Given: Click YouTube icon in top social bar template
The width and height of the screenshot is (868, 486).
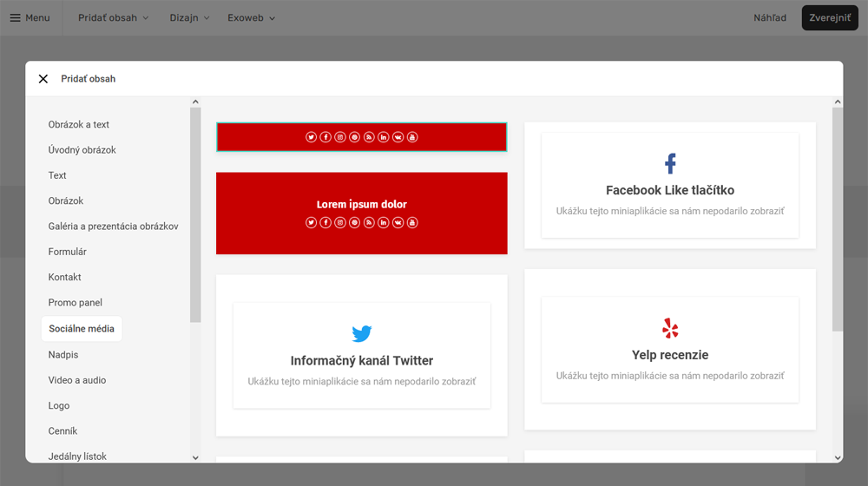Looking at the screenshot, I should pyautogui.click(x=412, y=137).
